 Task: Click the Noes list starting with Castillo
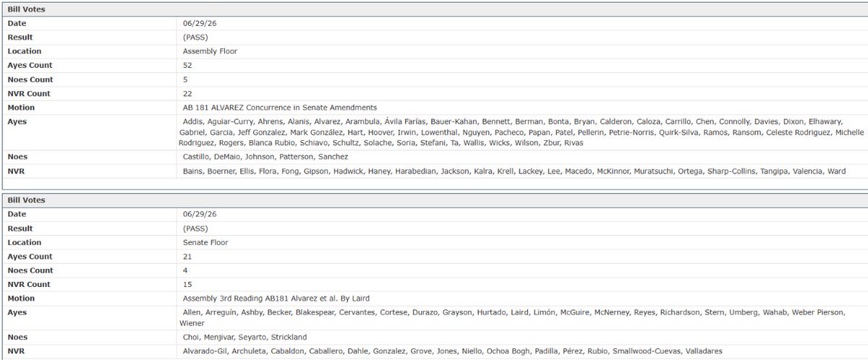click(x=265, y=157)
